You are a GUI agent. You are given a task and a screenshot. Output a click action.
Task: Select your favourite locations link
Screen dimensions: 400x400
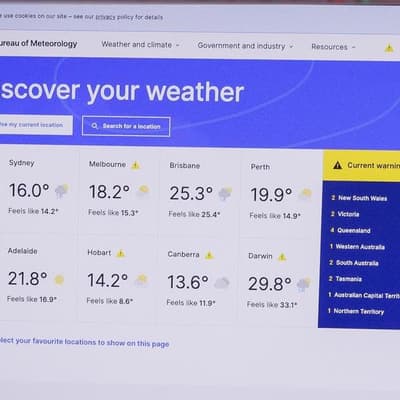85,342
